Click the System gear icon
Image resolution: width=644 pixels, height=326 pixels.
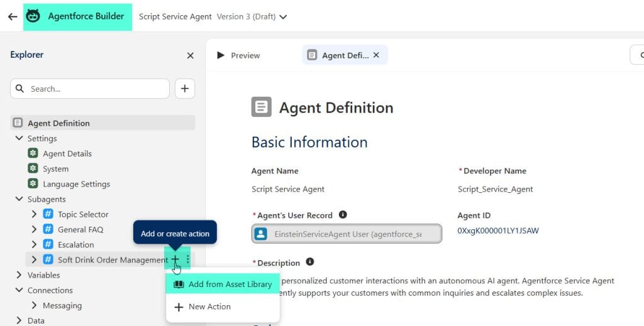tap(33, 168)
